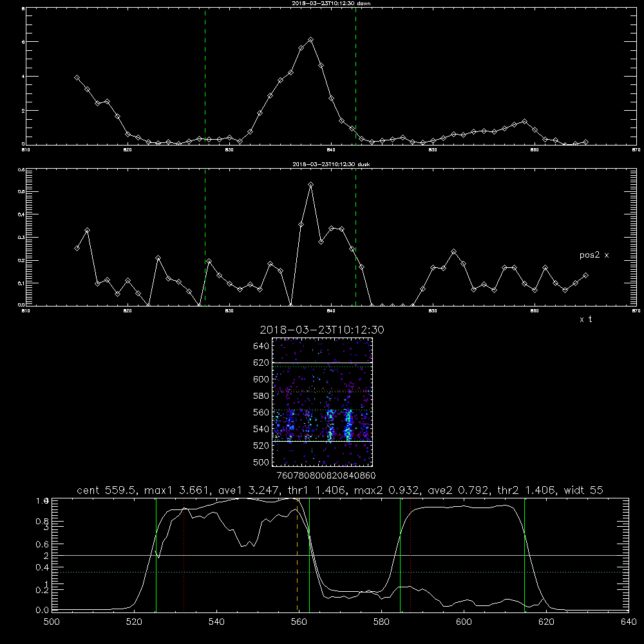Viewport: 644px width, 644px height.
Task: Click the '0.0' y-axis label of the bottom plot
Action: [43, 611]
